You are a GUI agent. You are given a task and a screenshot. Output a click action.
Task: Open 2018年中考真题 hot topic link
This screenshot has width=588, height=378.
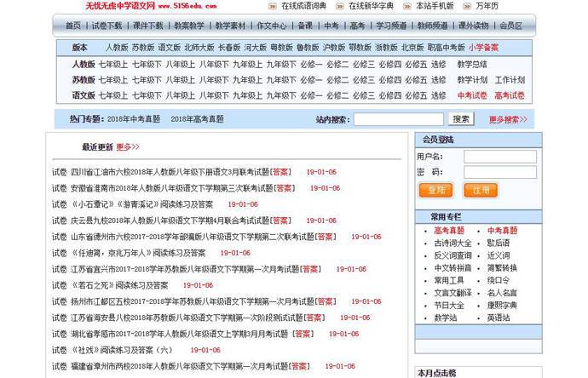(x=135, y=120)
